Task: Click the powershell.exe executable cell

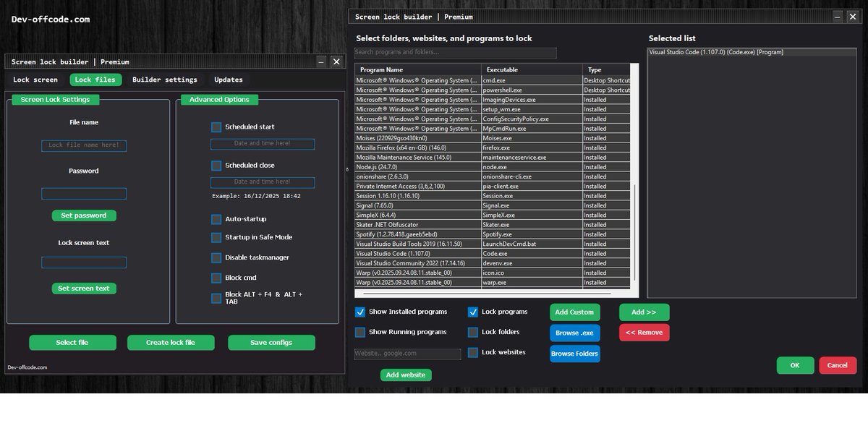Action: click(532, 90)
